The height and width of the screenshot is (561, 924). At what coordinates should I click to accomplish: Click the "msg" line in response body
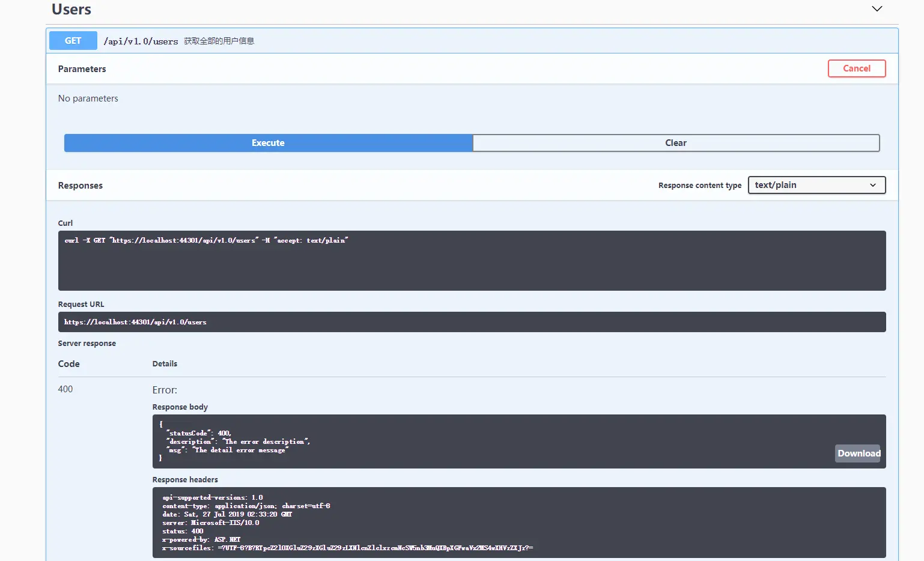(x=228, y=450)
